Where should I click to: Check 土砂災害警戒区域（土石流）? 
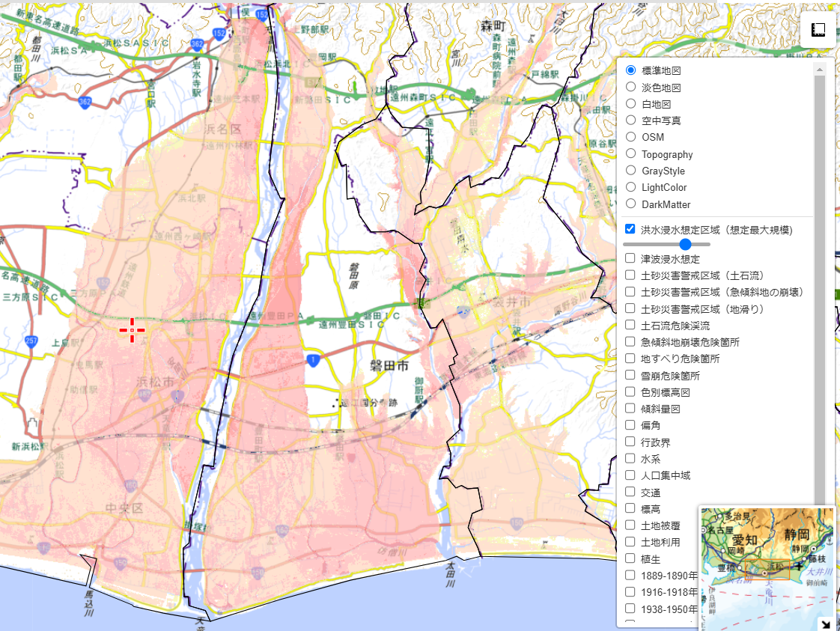630,275
